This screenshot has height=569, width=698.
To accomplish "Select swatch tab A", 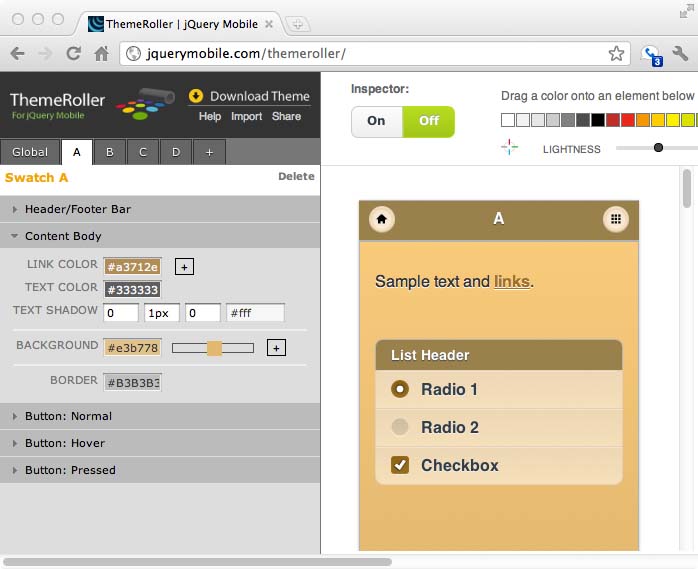I will pos(77,152).
